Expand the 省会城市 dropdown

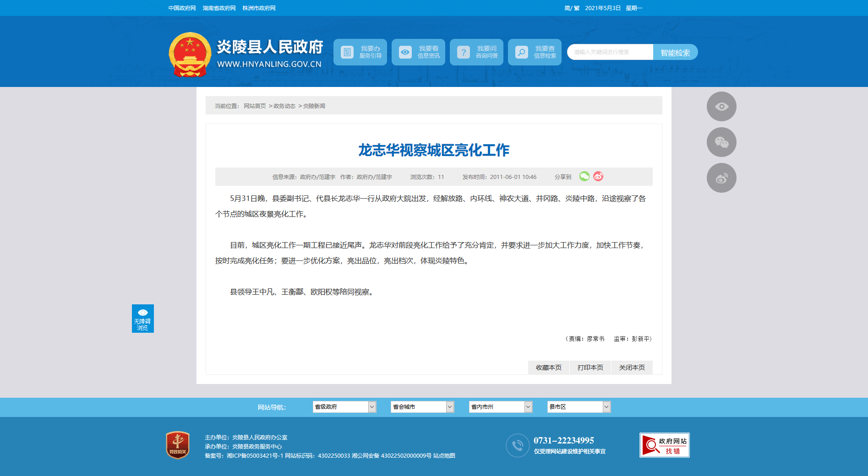coord(422,407)
